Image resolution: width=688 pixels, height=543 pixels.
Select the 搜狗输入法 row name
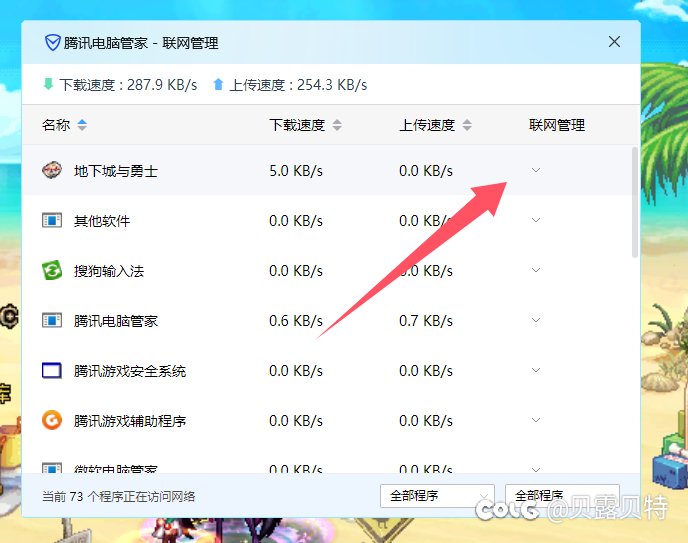[109, 271]
